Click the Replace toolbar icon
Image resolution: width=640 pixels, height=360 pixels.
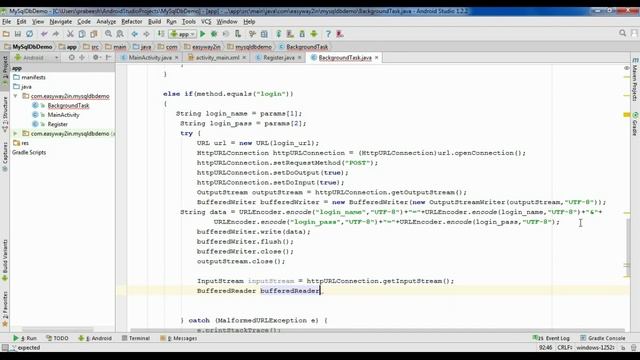[x=120, y=34]
